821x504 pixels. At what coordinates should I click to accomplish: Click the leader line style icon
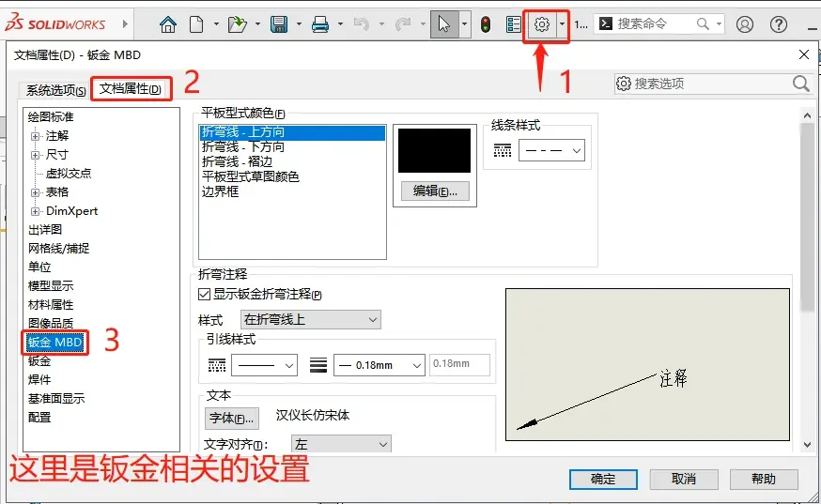(x=217, y=365)
